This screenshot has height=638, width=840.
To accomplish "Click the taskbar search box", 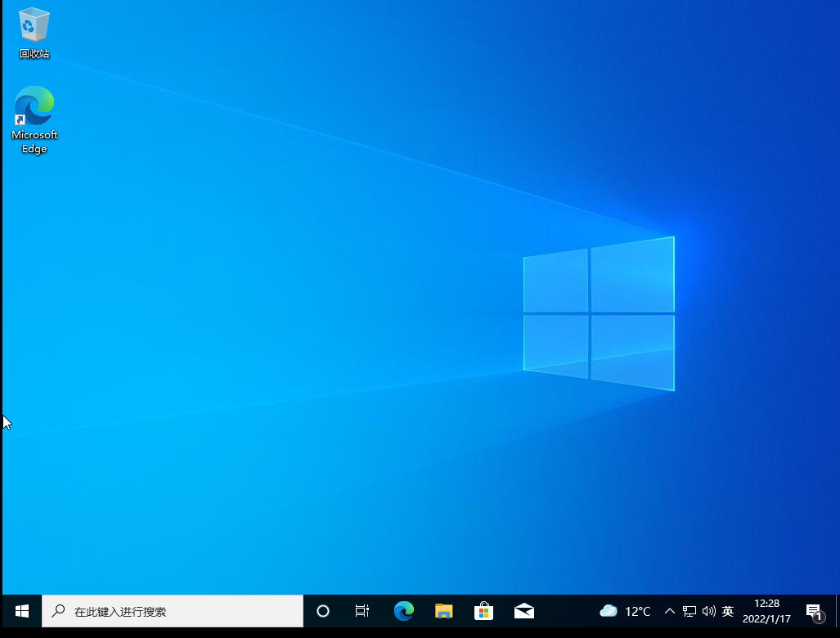I will 173,611.
